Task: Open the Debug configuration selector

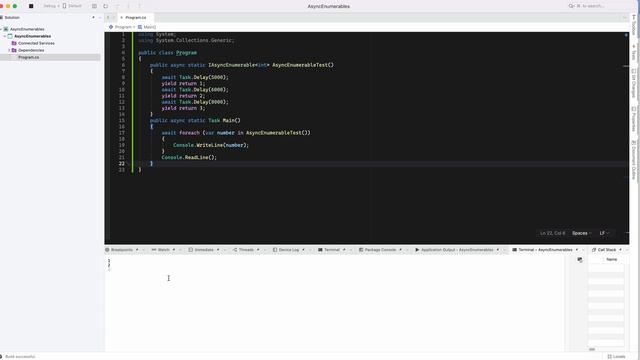Action: [51, 6]
